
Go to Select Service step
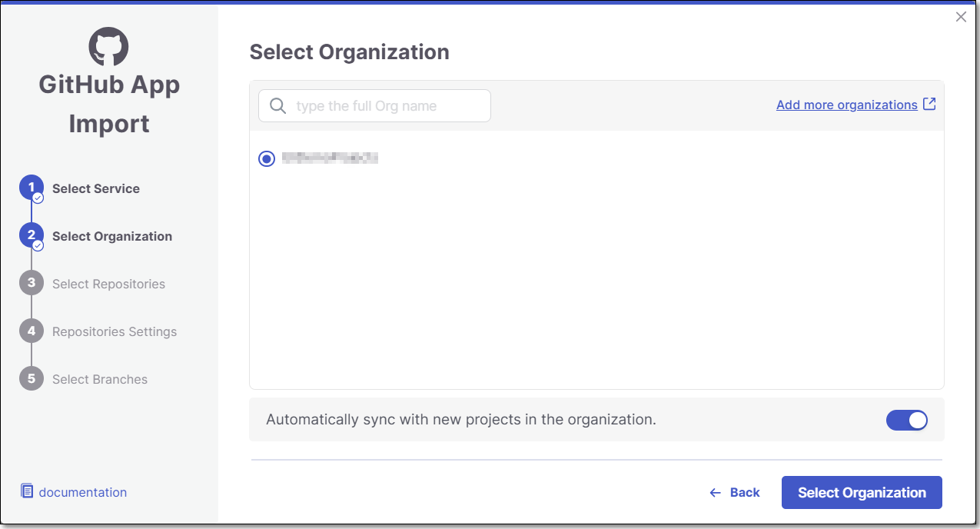[x=96, y=188]
